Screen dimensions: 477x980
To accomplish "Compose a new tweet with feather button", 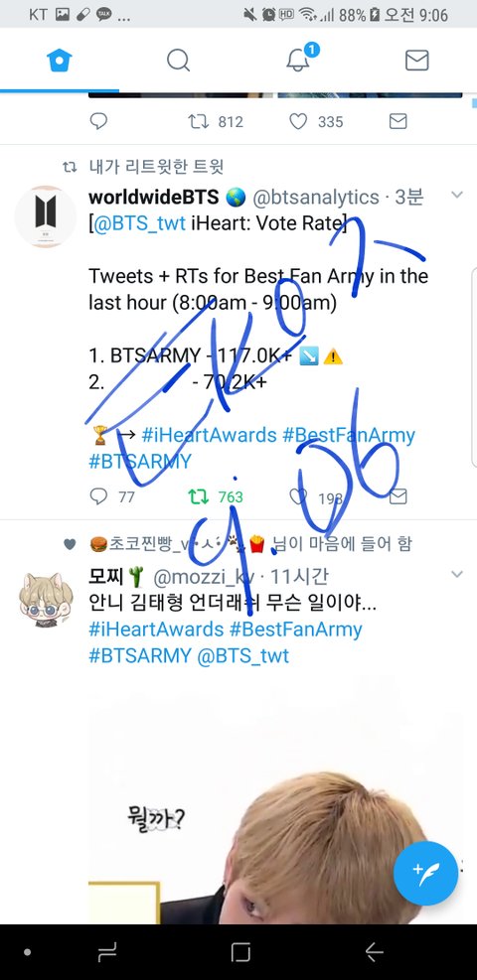I will coord(425,873).
